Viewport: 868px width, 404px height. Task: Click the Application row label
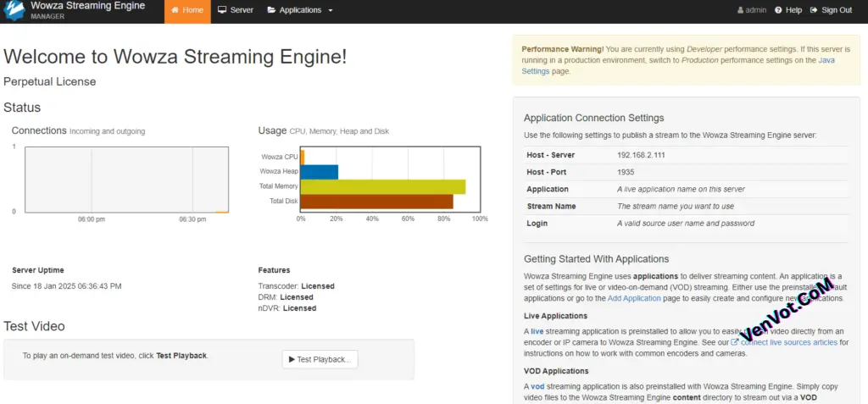coord(547,189)
